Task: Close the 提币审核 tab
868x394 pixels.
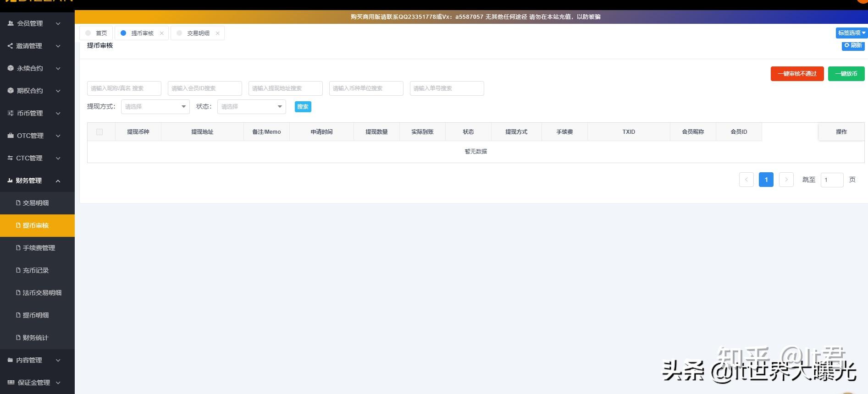Action: pos(161,33)
